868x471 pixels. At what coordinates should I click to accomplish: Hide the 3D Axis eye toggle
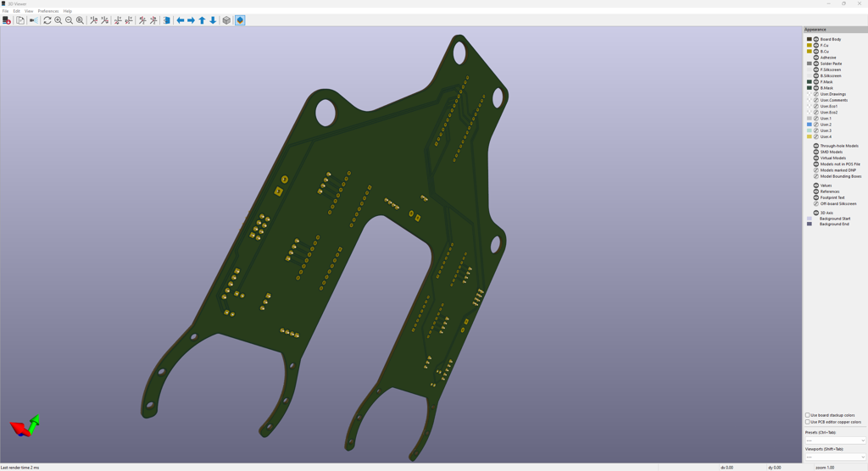816,213
